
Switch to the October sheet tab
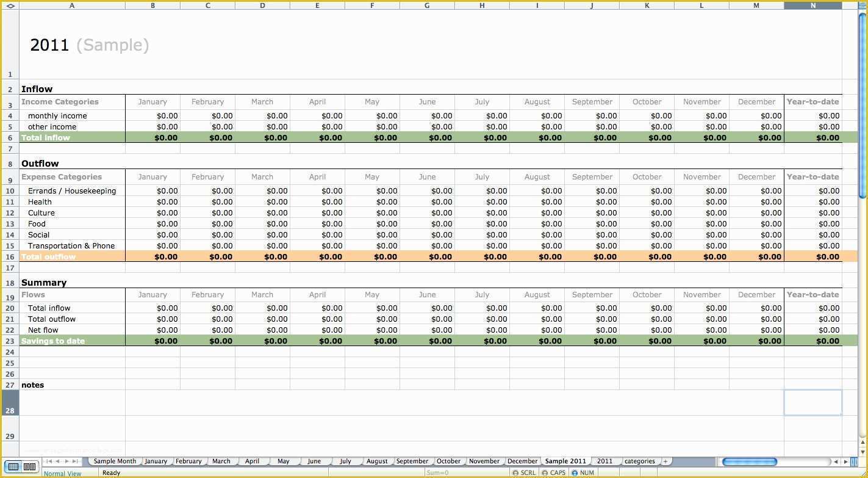(x=448, y=462)
